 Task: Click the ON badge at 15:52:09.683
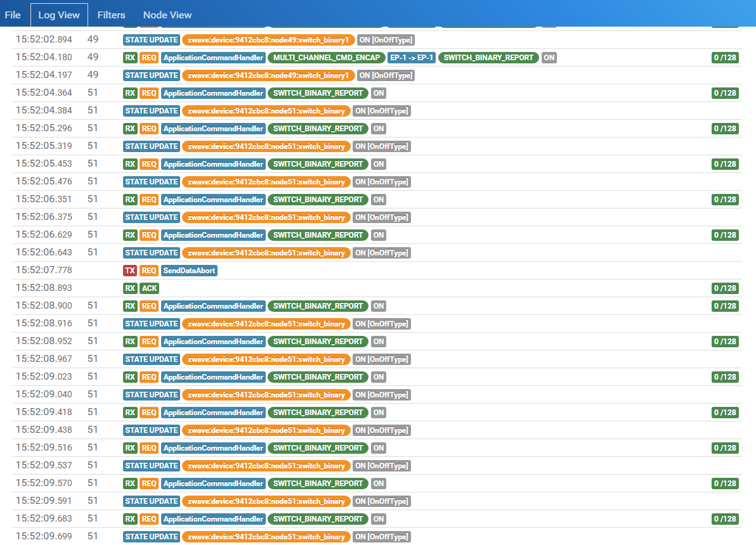point(379,519)
